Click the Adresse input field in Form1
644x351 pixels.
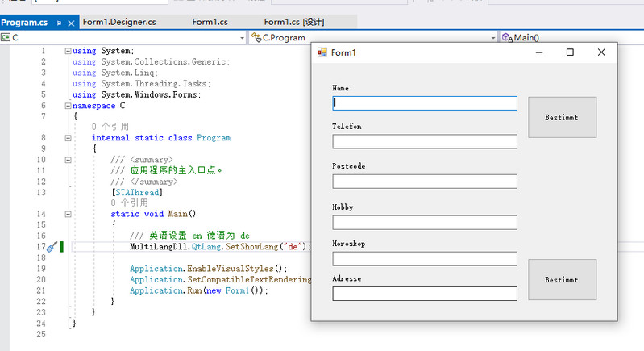[x=425, y=294]
